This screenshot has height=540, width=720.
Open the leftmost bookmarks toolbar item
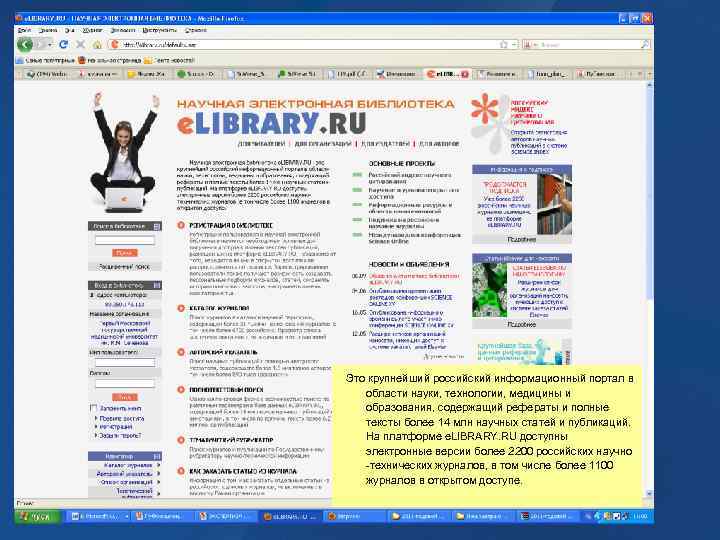click(x=45, y=60)
